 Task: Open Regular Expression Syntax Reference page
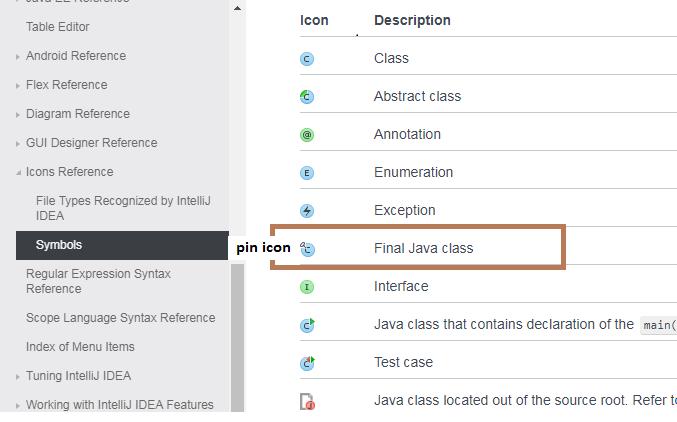98,281
